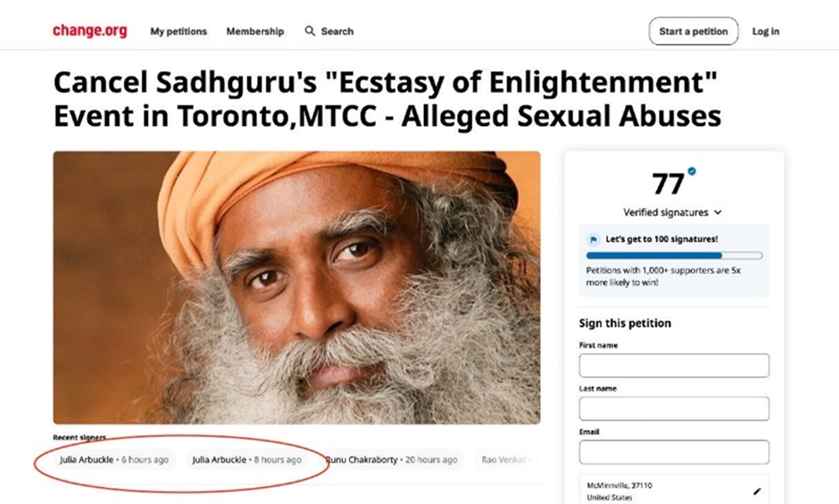The width and height of the screenshot is (839, 504).
Task: Focus the Email input field
Action: click(x=674, y=452)
